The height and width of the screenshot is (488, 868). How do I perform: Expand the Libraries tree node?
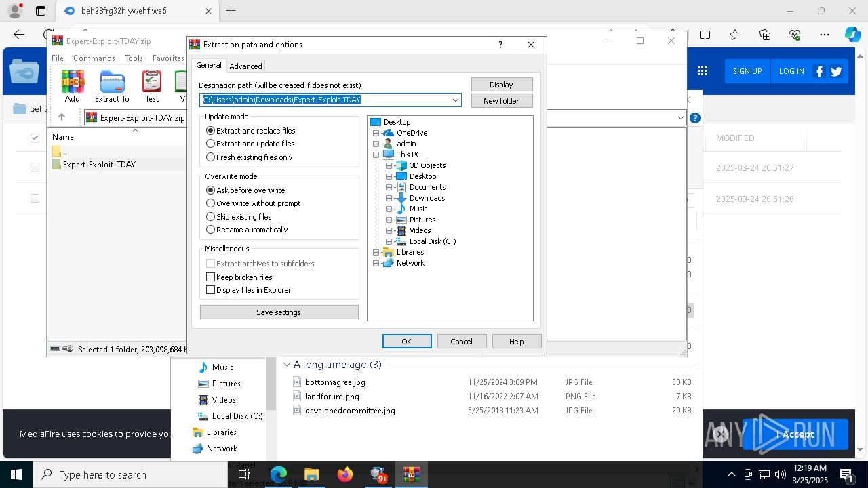point(376,252)
